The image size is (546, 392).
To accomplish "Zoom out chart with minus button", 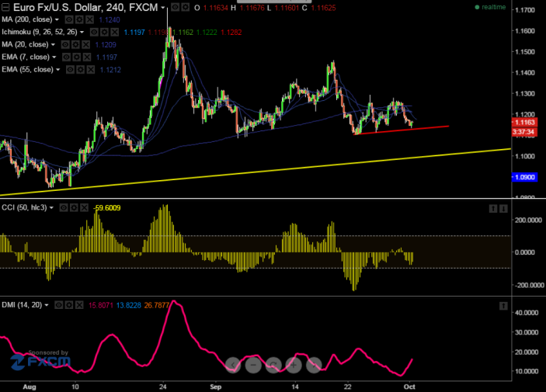I will 253,365.
